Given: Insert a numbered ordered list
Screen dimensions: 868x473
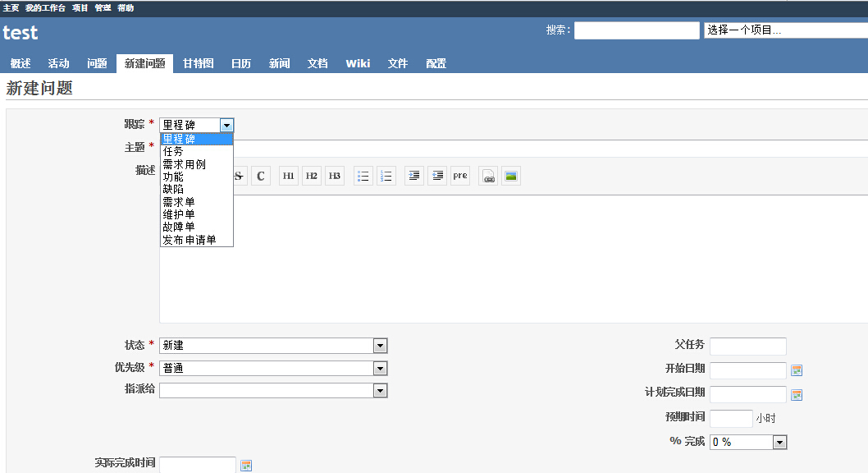Looking at the screenshot, I should 386,176.
